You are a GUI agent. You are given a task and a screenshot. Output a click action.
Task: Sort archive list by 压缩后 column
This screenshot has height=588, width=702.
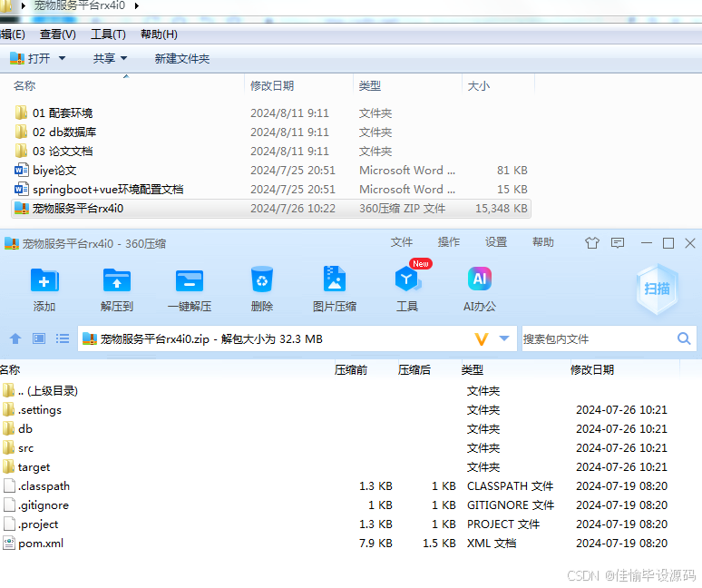click(414, 369)
